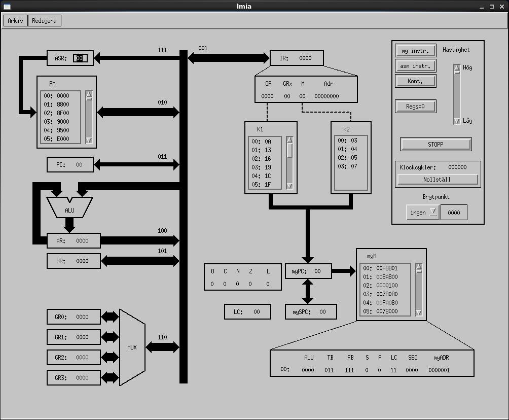Click myM scrollbar up arrow
The height and width of the screenshot is (420, 509).
tap(419, 266)
